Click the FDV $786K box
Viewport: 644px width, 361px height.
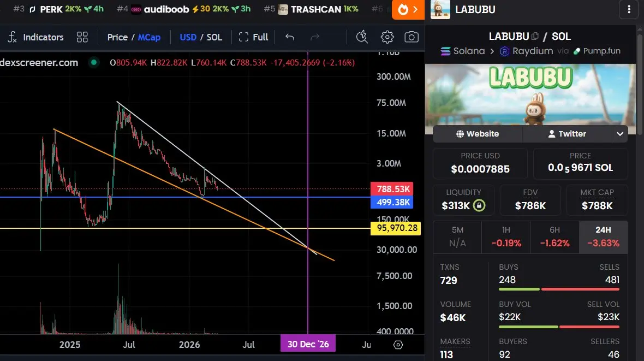point(530,200)
